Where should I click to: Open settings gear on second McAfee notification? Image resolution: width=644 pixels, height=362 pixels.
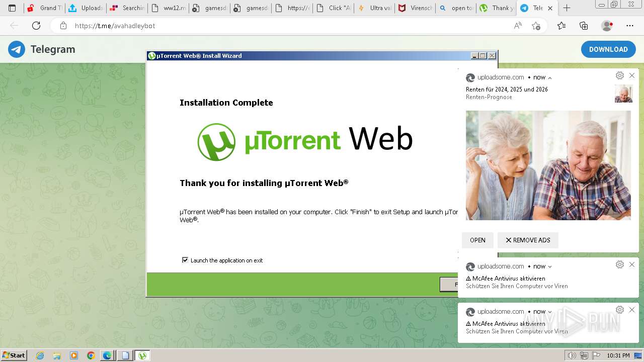(620, 310)
